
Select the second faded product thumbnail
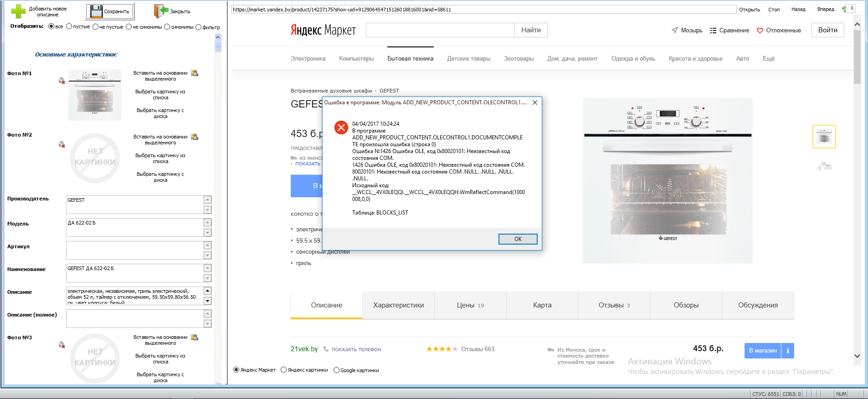pos(824,166)
